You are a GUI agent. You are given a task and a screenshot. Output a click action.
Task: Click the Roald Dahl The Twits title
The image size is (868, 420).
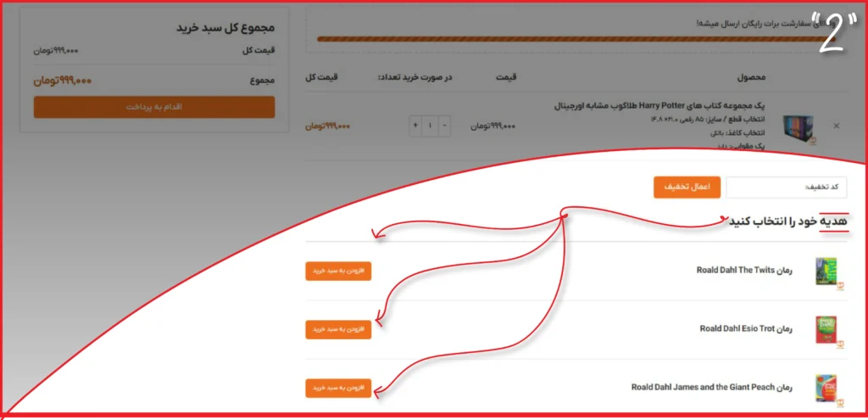point(744,271)
